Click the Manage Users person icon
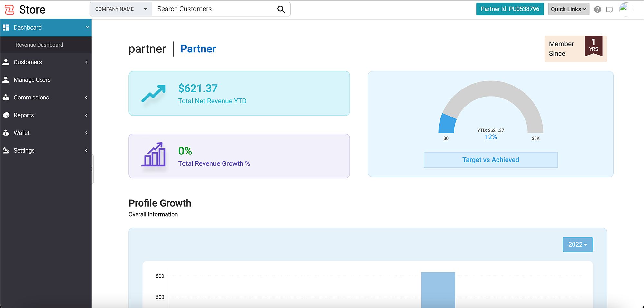644x308 pixels. point(6,80)
